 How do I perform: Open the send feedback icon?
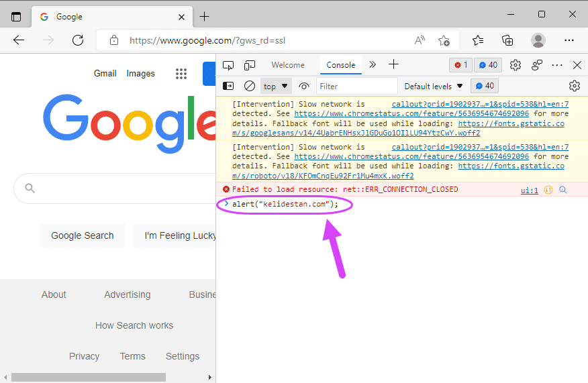pos(537,65)
